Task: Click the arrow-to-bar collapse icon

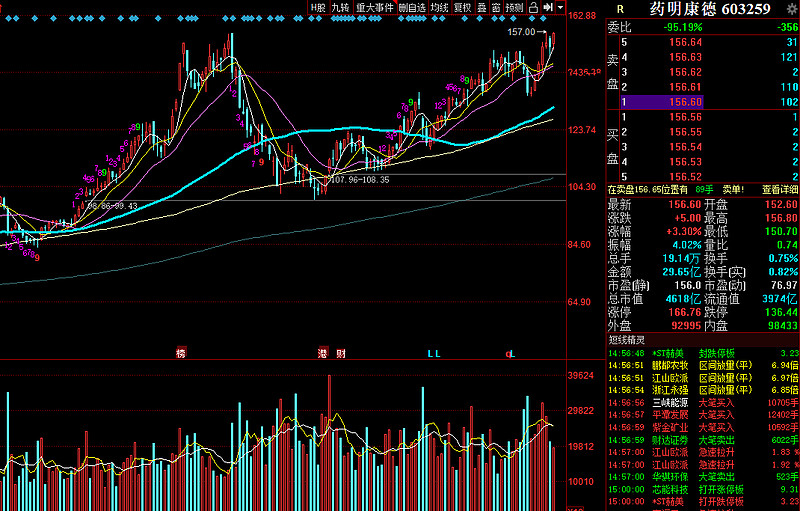Action: click(x=548, y=7)
